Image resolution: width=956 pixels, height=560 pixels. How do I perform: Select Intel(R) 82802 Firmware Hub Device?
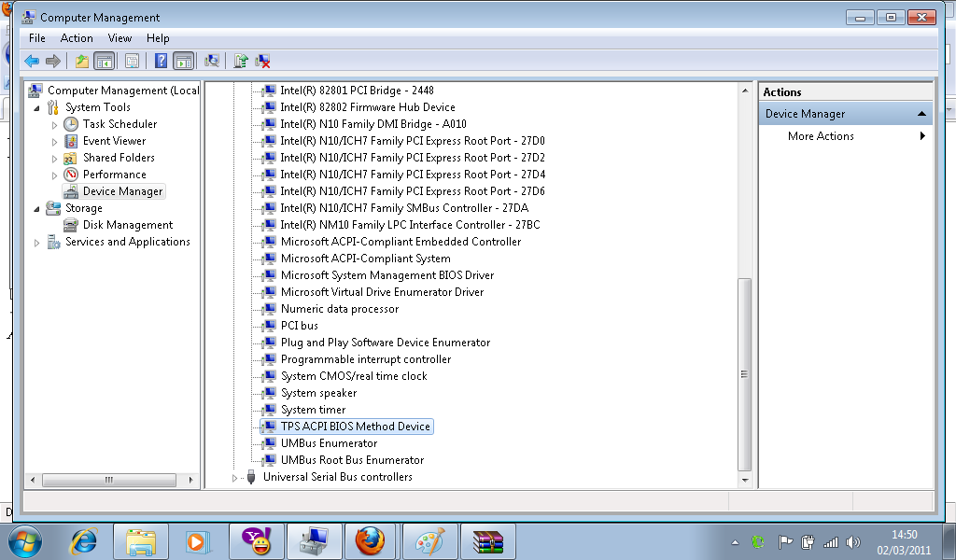pos(368,107)
